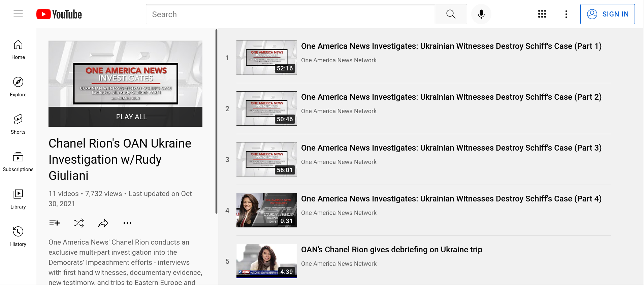Open Explore in sidebar
The width and height of the screenshot is (644, 285).
pyautogui.click(x=18, y=87)
